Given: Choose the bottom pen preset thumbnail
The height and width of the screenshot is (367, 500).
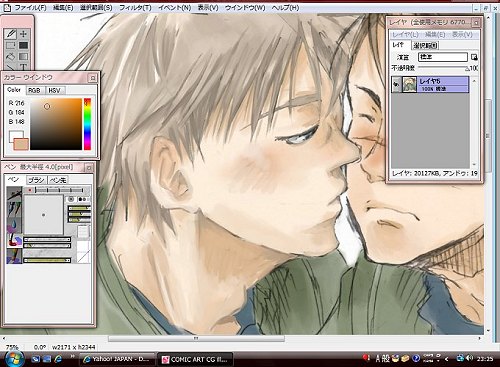Looking at the screenshot, I should 14,256.
